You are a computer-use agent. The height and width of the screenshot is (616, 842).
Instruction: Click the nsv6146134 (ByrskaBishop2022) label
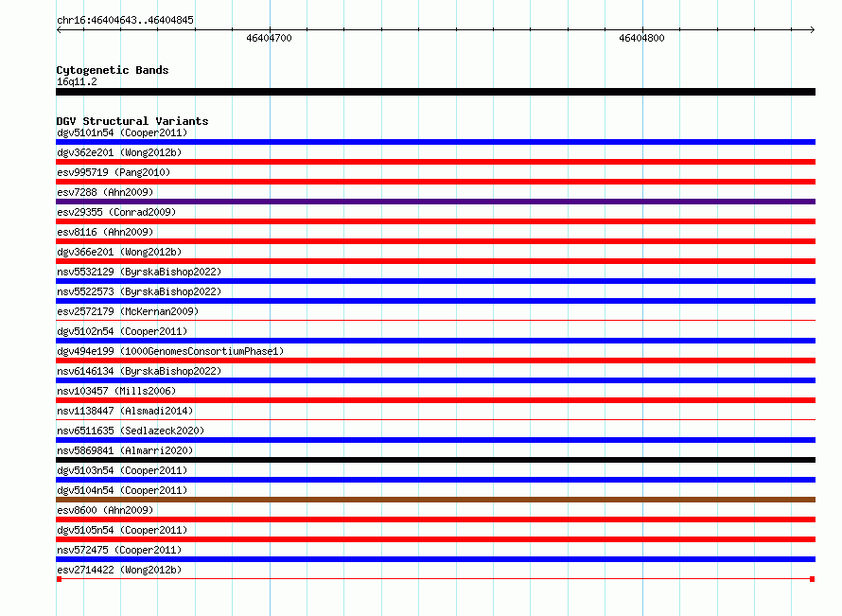[x=139, y=371]
